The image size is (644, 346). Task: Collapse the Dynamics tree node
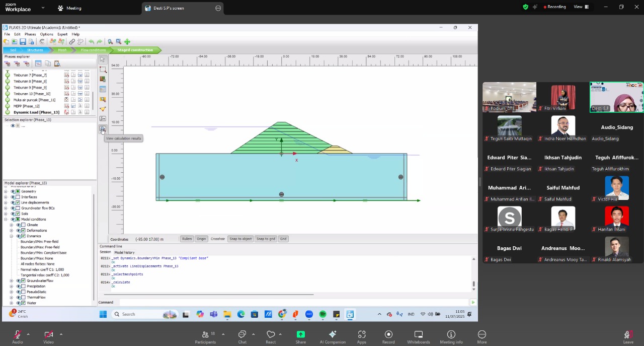click(x=11, y=236)
